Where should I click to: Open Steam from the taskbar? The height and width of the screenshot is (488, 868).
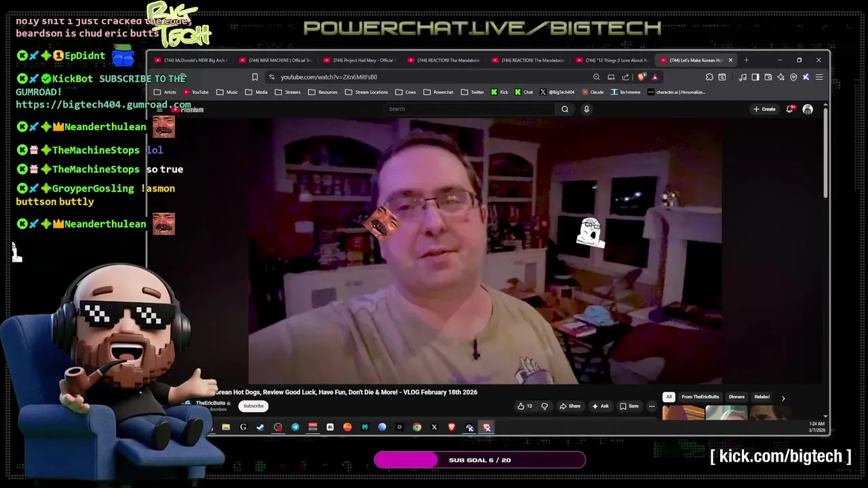[x=260, y=427]
